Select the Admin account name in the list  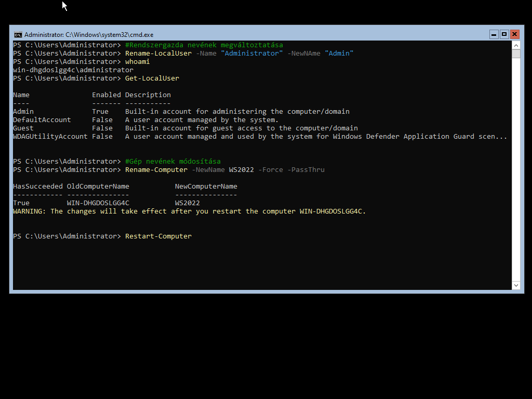[23, 112]
